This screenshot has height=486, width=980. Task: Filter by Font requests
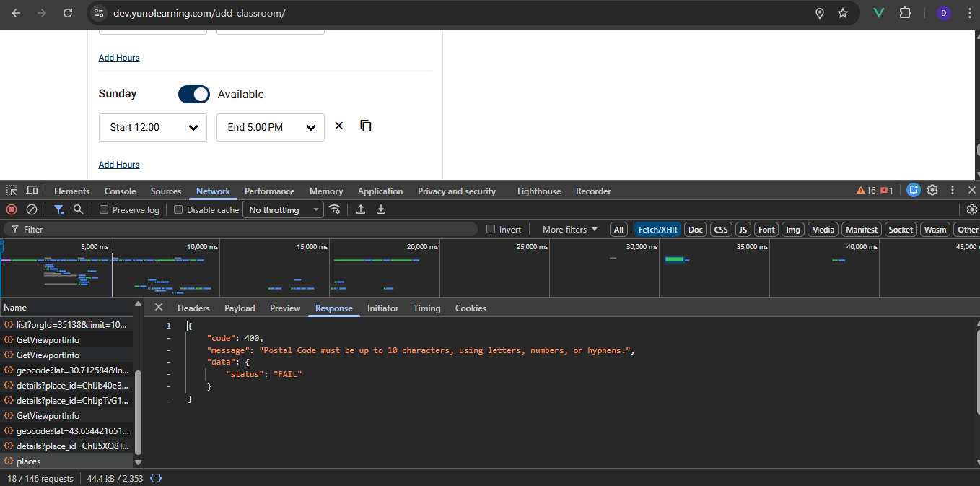766,229
